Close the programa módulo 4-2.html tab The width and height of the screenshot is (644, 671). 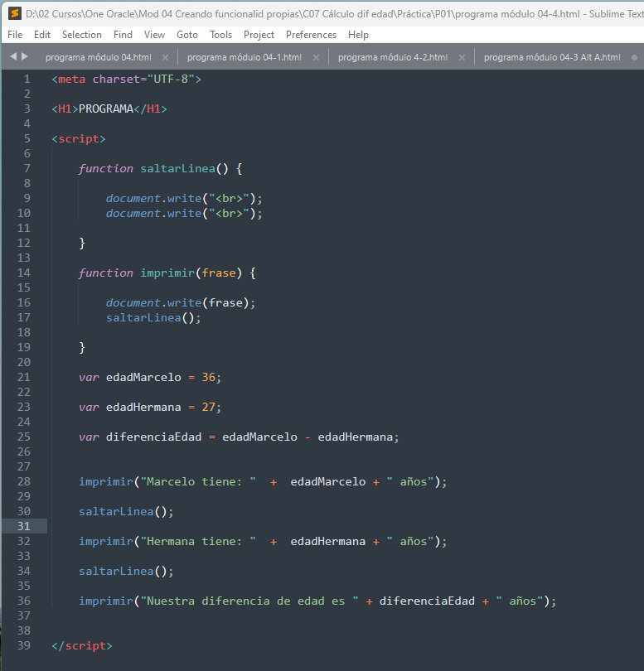click(462, 57)
